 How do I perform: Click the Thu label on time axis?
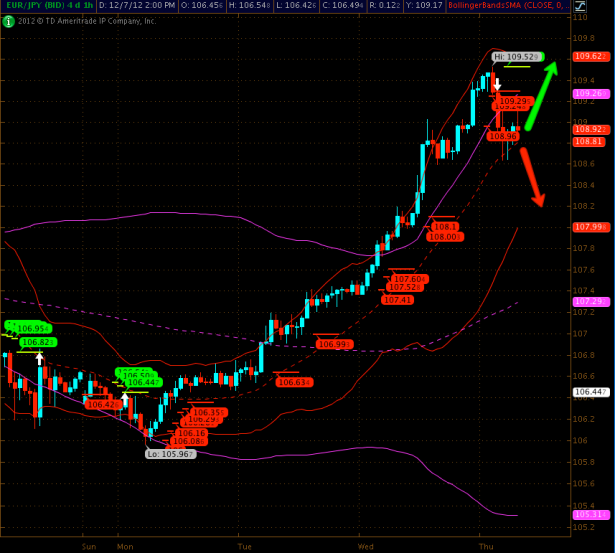pos(486,547)
